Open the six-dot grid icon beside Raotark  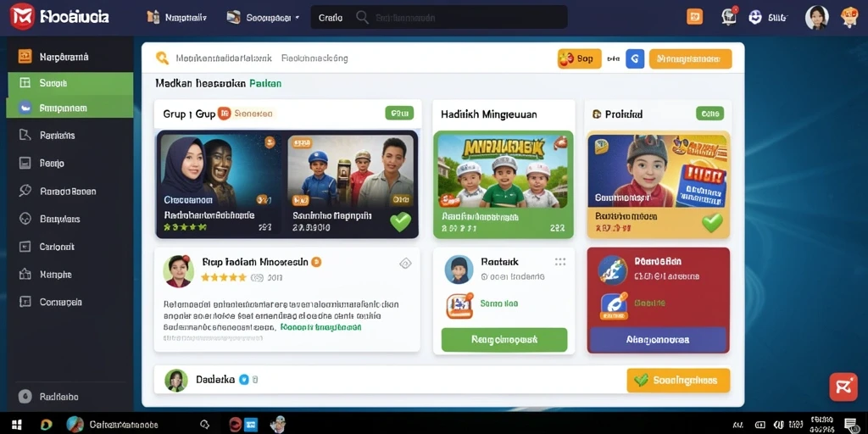(560, 262)
